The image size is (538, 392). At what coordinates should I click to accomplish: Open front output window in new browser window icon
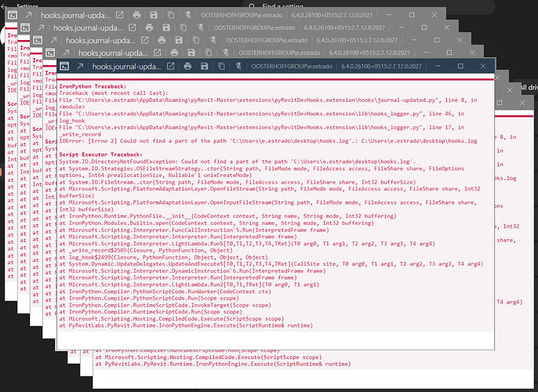[170, 66]
